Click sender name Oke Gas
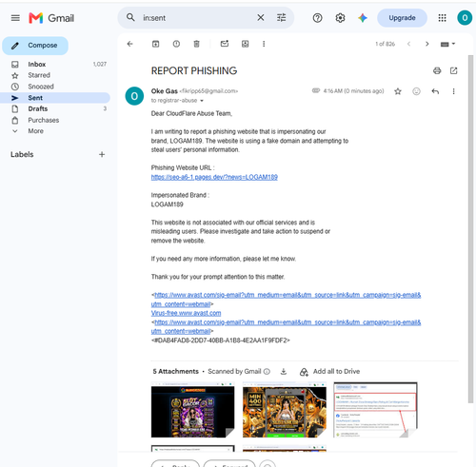This screenshot has width=476, height=467. click(x=164, y=91)
